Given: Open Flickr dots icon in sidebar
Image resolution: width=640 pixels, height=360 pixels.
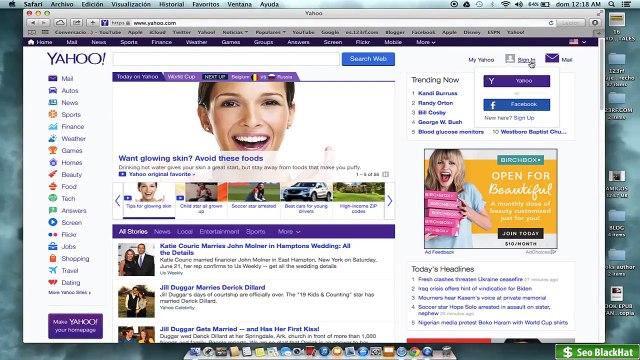Looking at the screenshot, I should coord(53,234).
